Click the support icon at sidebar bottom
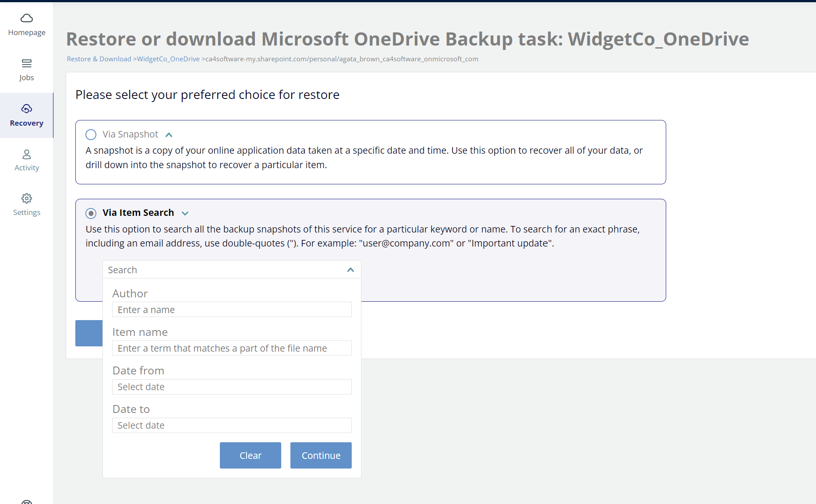 27,502
